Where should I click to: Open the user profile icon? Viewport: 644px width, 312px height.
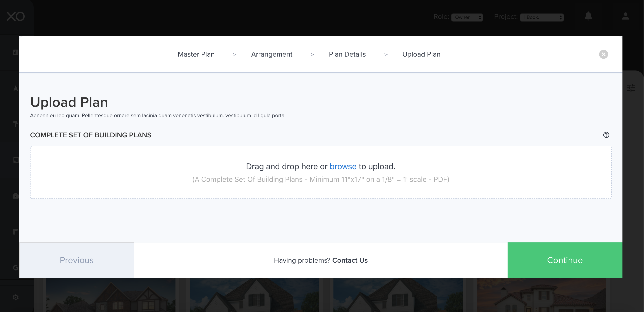[x=625, y=16]
